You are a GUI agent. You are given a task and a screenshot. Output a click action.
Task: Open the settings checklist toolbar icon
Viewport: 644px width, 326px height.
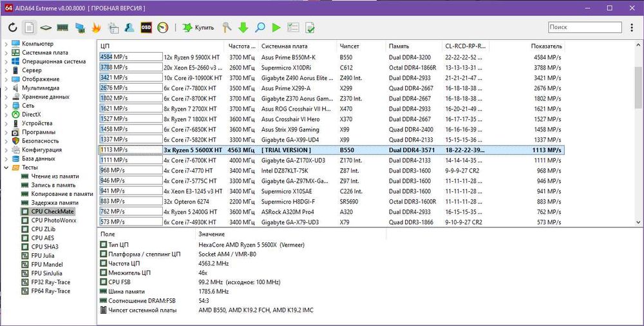coord(113,28)
